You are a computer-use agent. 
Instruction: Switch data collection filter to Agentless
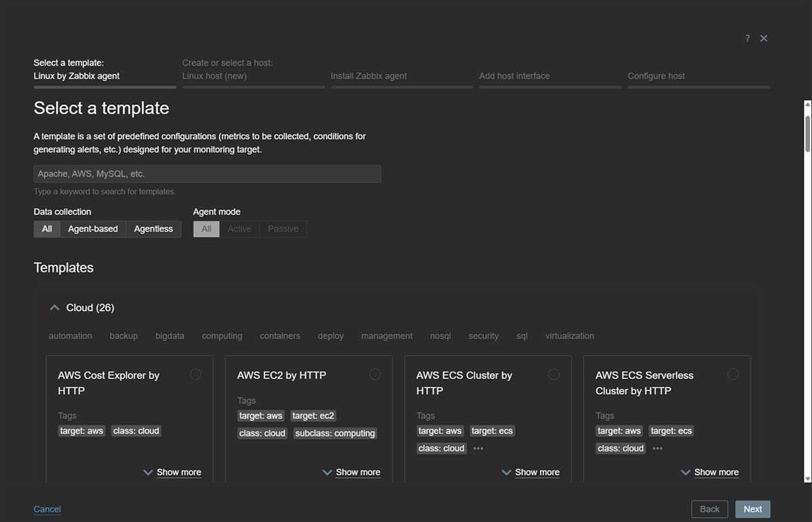click(x=153, y=229)
